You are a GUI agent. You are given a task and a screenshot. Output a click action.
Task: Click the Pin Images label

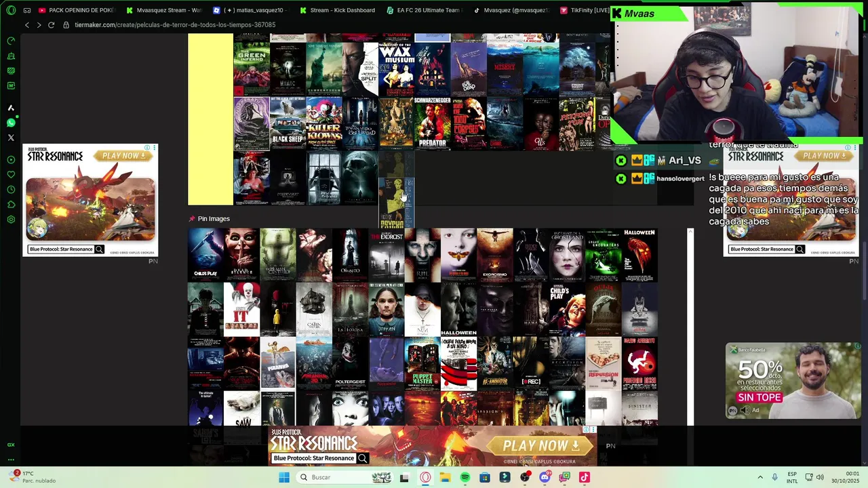[214, 219]
